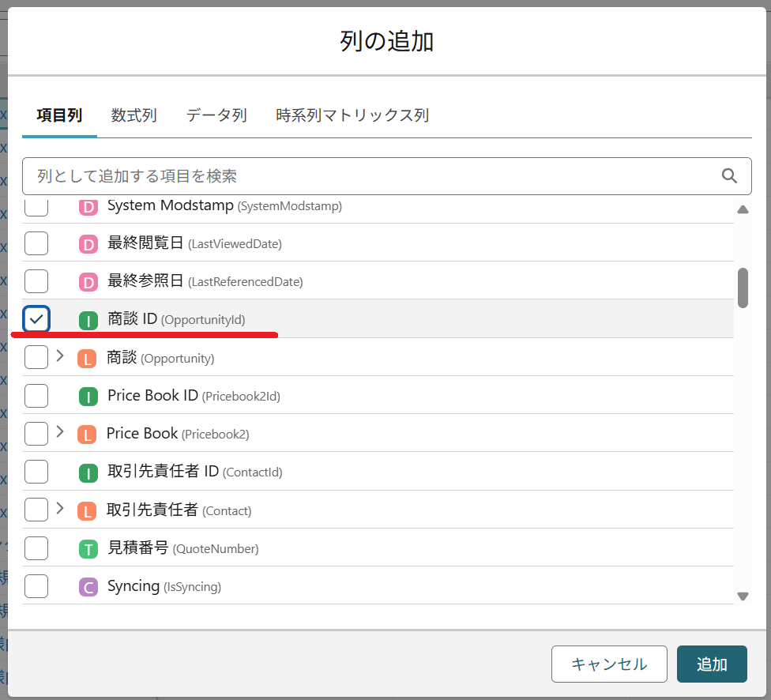
Task: Click the field list scrollbar thumb
Action: click(x=743, y=288)
